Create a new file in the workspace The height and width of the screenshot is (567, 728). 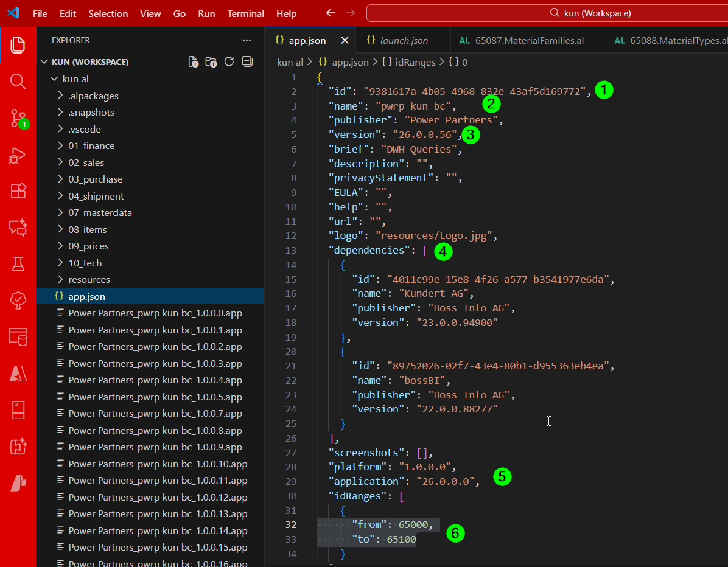point(193,61)
